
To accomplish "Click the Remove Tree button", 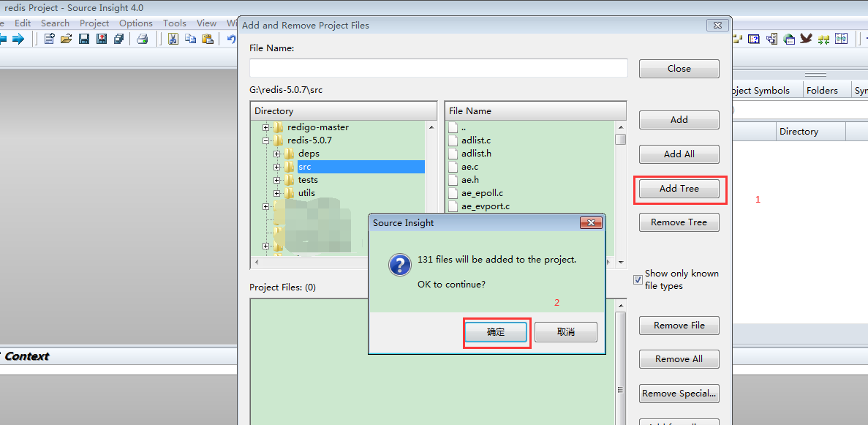I will tap(679, 222).
